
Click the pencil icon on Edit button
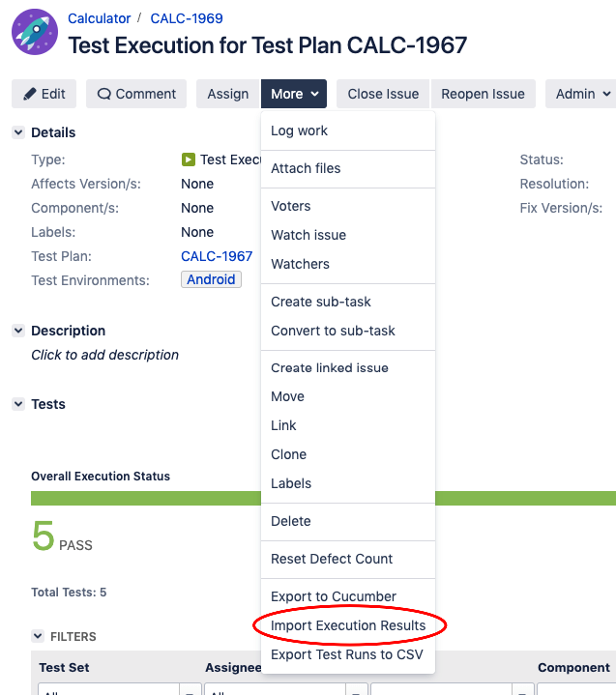click(30, 94)
